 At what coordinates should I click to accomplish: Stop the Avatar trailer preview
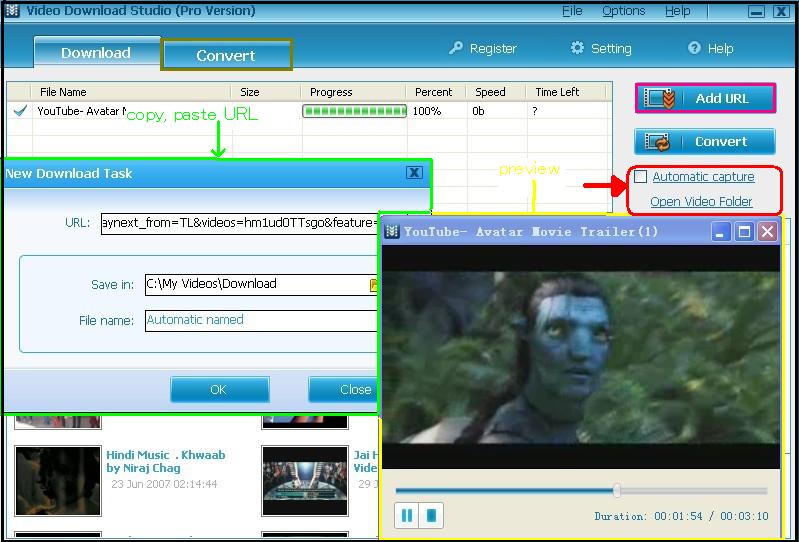(x=431, y=516)
